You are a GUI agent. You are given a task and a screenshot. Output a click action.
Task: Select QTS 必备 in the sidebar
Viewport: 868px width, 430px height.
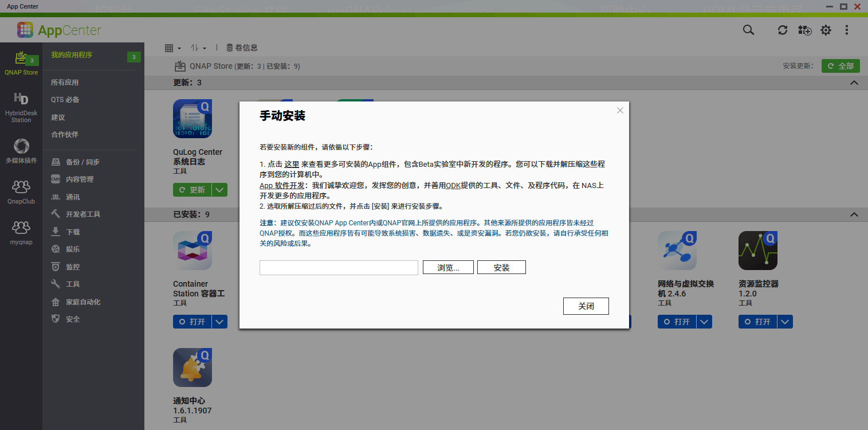point(65,100)
